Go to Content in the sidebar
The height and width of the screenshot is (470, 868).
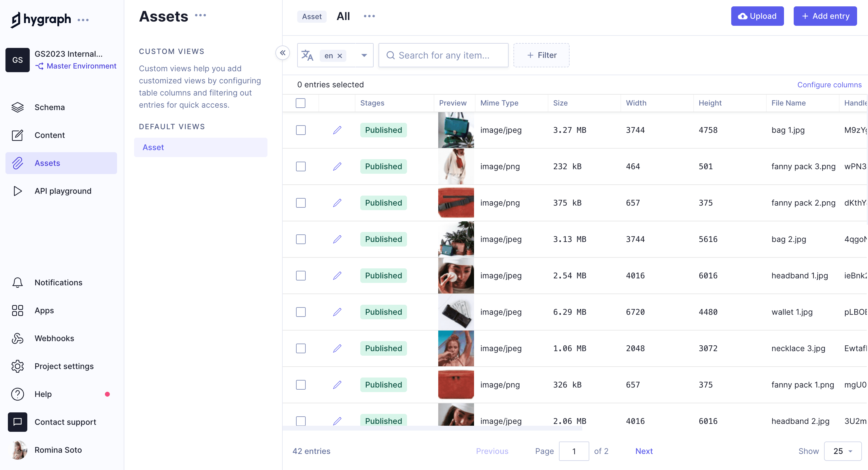[x=49, y=135]
